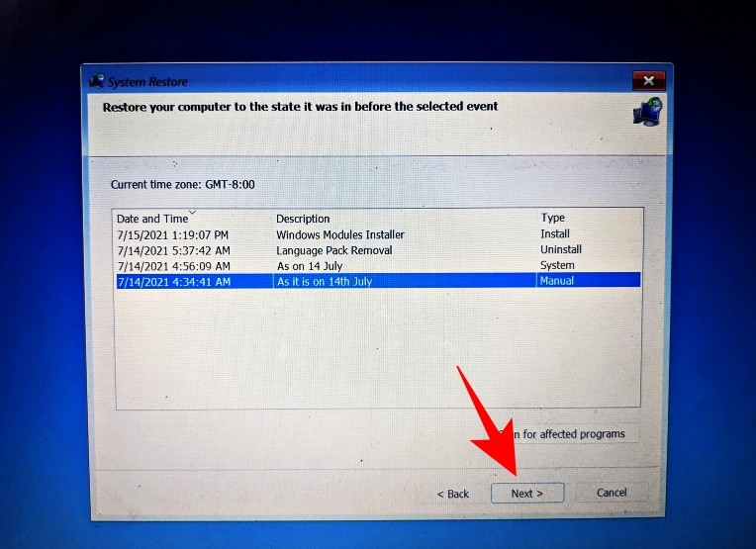Click the Uninstall type cell
Viewport: 756px width, 549px height.
(561, 249)
